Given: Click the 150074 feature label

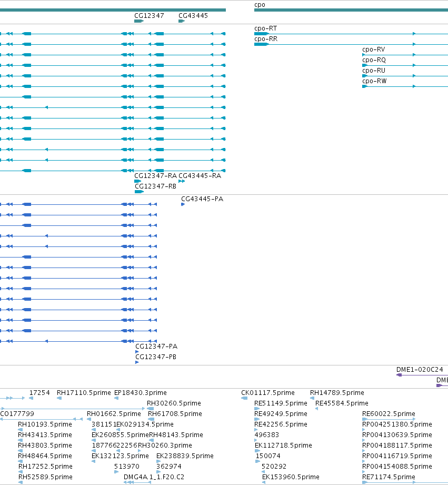Looking at the screenshot, I should pyautogui.click(x=268, y=456).
